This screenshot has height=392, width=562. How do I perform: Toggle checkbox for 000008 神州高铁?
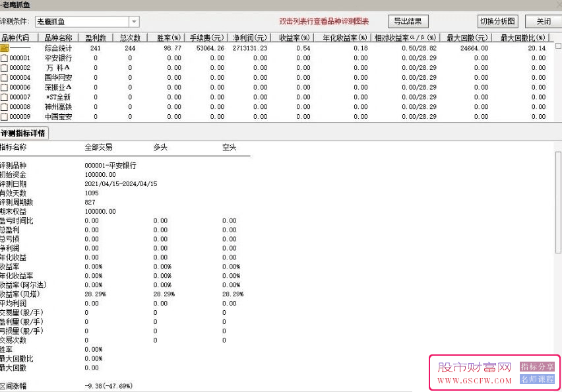pyautogui.click(x=4, y=107)
